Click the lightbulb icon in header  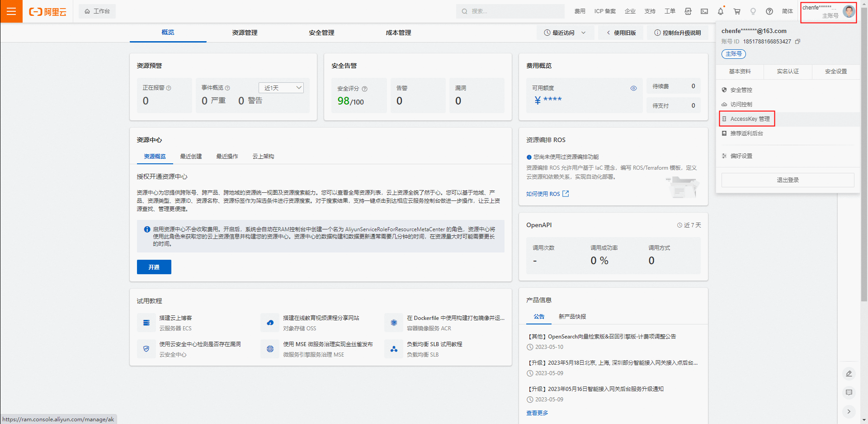click(x=753, y=11)
